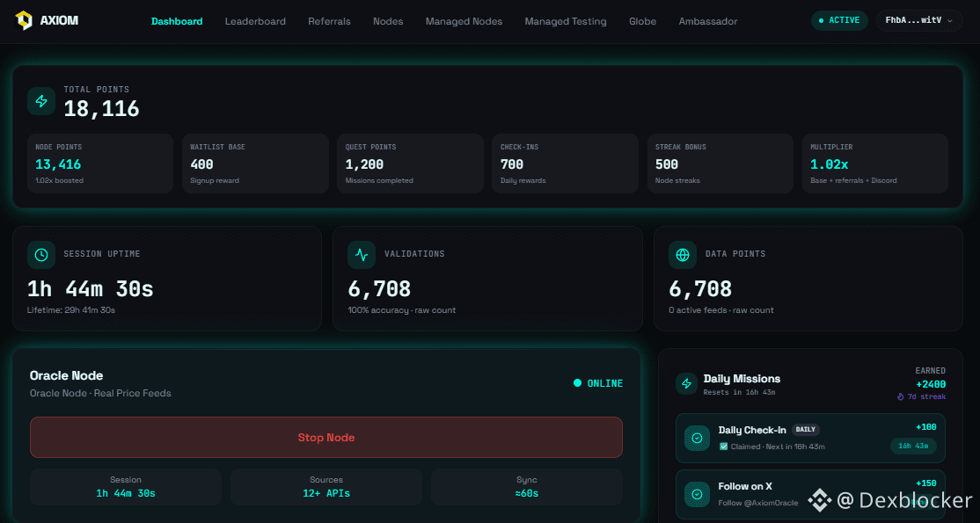This screenshot has width=980, height=523.
Task: Select the Node Points card showing 13,416
Action: [100, 163]
